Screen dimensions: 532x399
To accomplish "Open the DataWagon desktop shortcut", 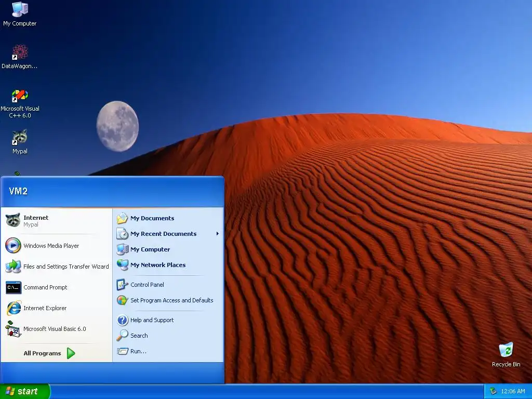I will click(x=20, y=56).
